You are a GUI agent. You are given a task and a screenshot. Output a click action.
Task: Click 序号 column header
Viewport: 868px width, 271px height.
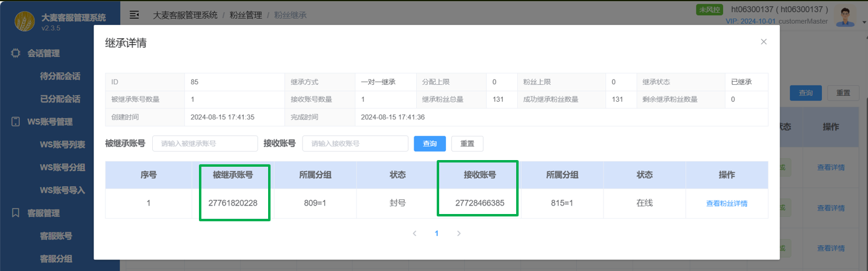(149, 175)
